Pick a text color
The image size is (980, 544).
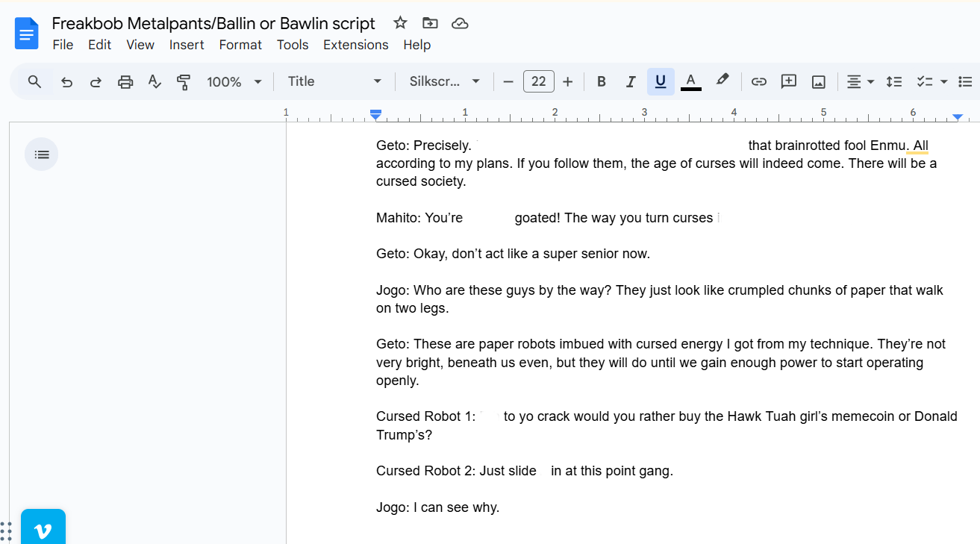pos(691,82)
